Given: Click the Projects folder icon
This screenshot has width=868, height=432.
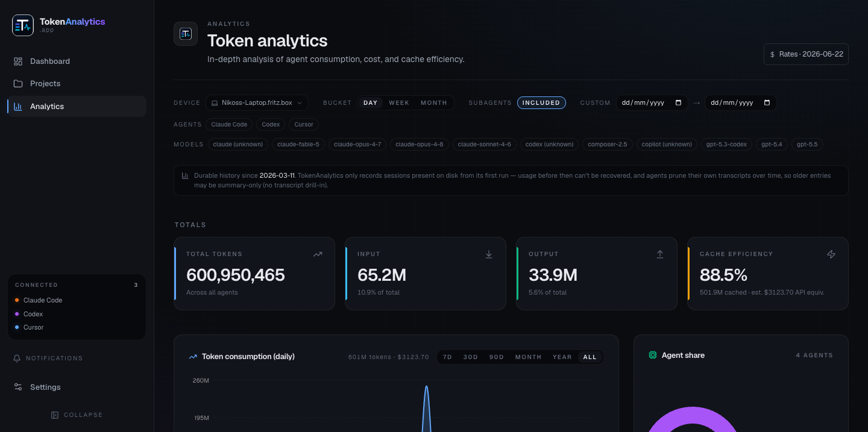Looking at the screenshot, I should coord(18,84).
